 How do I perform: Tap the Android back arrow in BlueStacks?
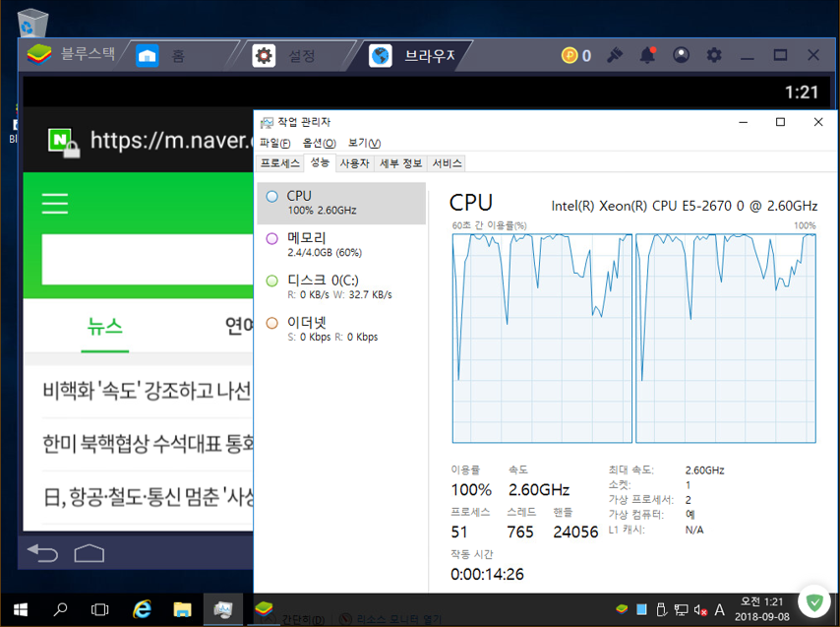[x=42, y=552]
